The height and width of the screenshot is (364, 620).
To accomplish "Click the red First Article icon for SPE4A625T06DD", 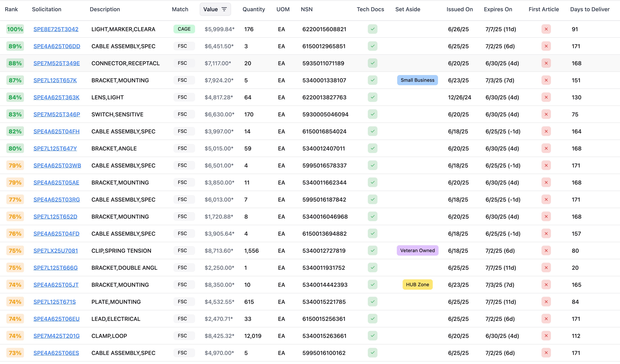I will 546,46.
